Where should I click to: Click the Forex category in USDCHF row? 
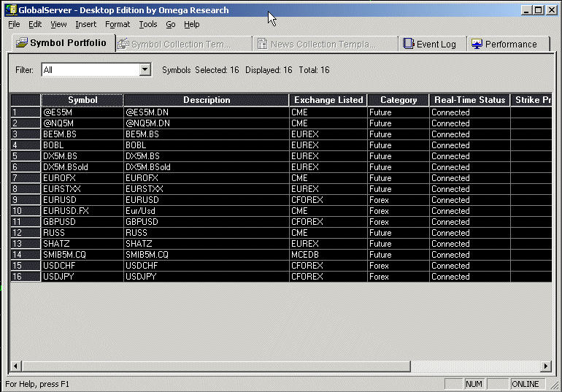pos(399,266)
